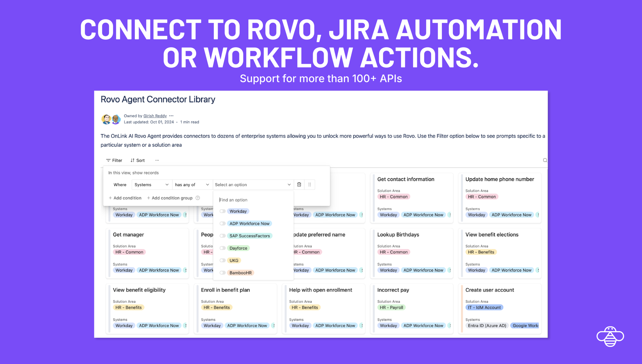Click the search magnifier icon
The image size is (642, 364).
[x=545, y=160]
